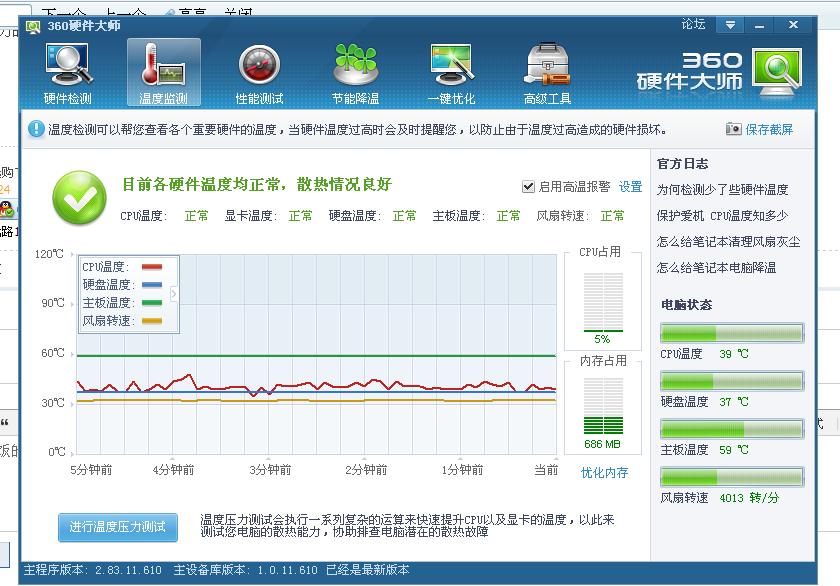Click the 主板温度 59℃ progress bar
This screenshot has width=840, height=586.
click(x=732, y=429)
